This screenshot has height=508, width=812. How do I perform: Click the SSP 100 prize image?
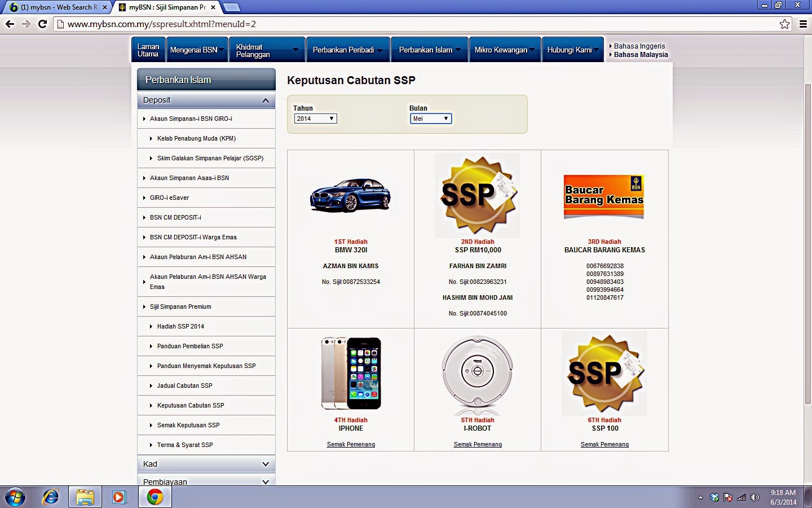(604, 374)
